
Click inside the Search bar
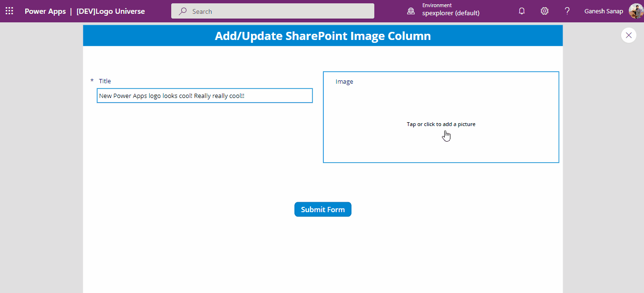273,10
